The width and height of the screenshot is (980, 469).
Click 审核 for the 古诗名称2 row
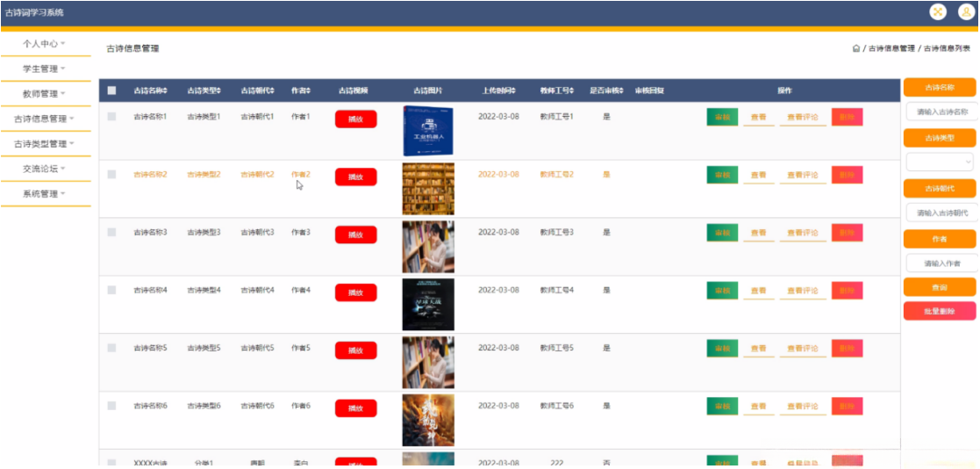(x=722, y=175)
